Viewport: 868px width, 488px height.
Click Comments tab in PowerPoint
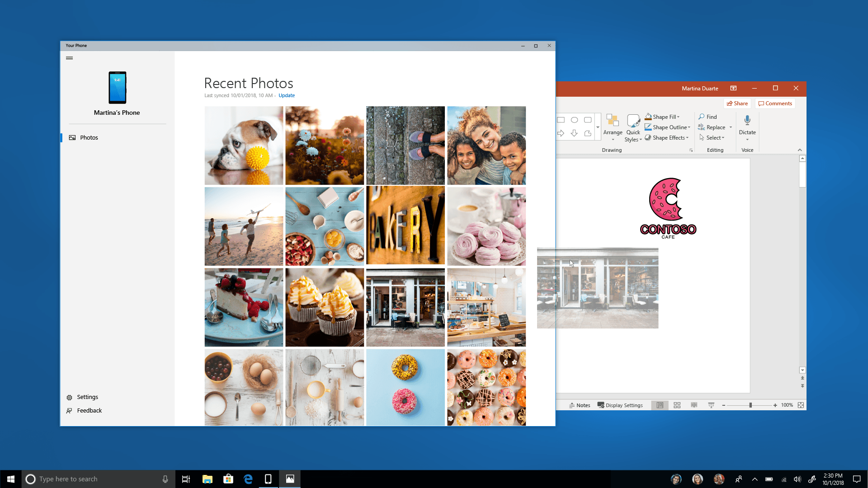[775, 103]
